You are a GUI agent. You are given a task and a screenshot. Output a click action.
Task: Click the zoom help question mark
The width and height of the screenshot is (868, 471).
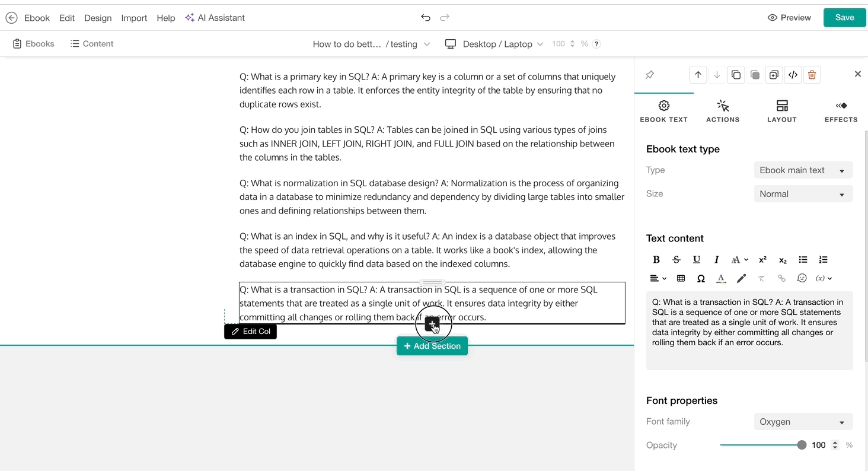tap(596, 44)
